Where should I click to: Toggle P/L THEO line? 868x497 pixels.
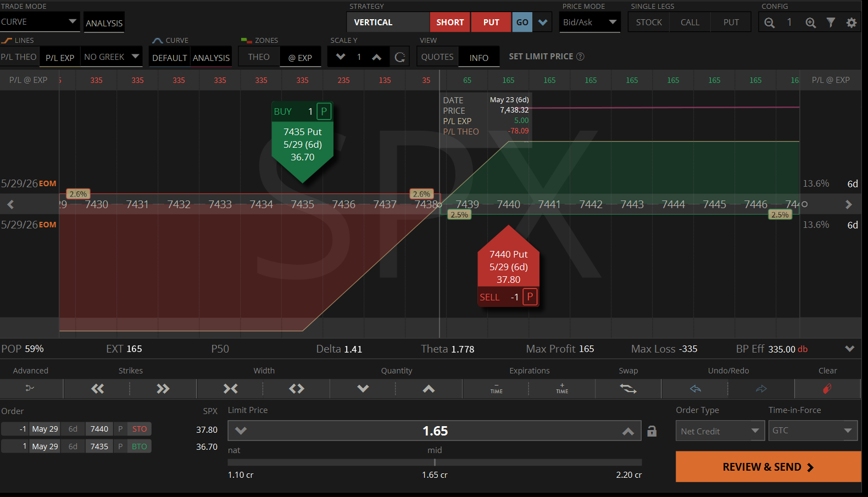click(19, 57)
